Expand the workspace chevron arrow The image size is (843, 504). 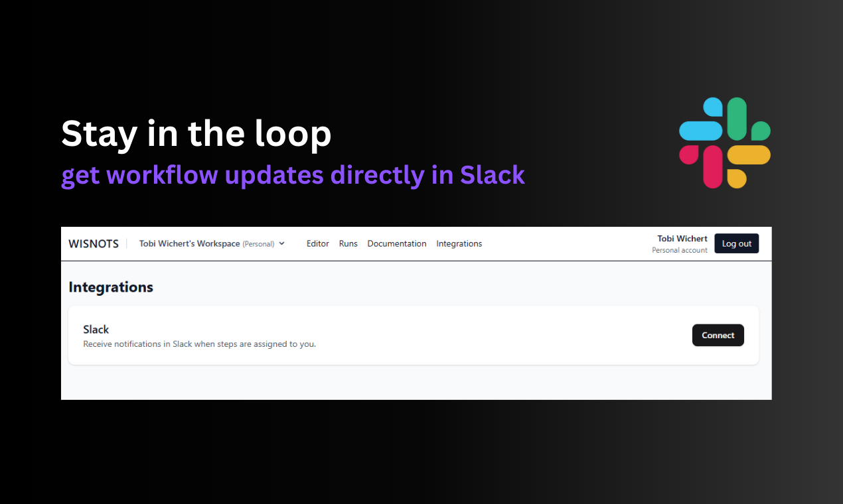[x=281, y=243]
